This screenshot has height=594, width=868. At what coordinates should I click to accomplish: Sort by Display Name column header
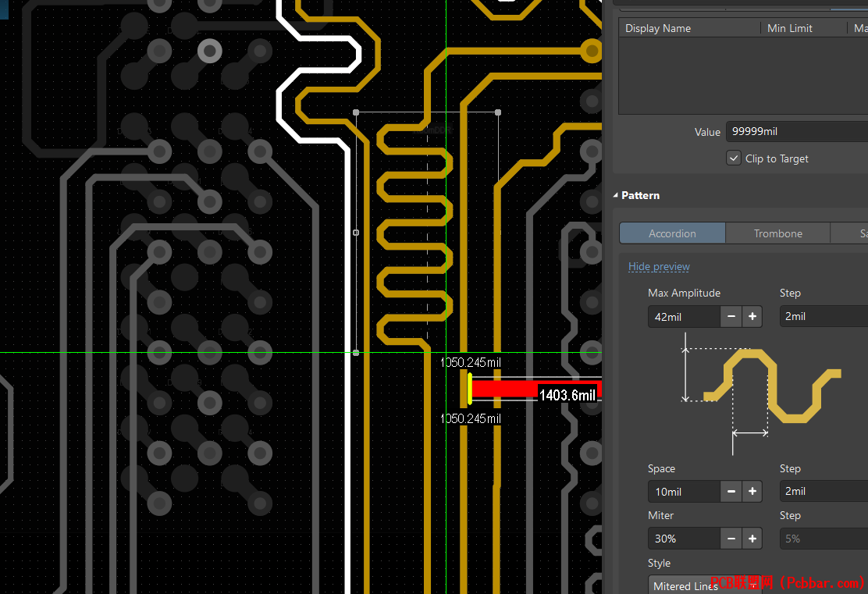click(689, 28)
